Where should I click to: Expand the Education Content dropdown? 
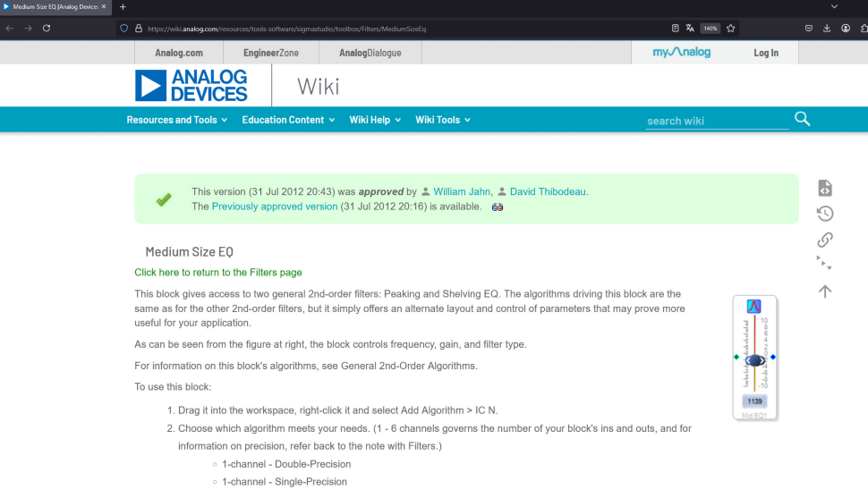[x=288, y=120]
